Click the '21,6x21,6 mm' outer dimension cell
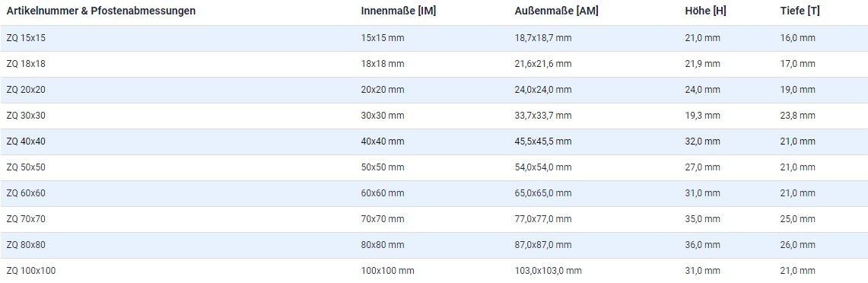868x283 pixels. pyautogui.click(x=543, y=64)
